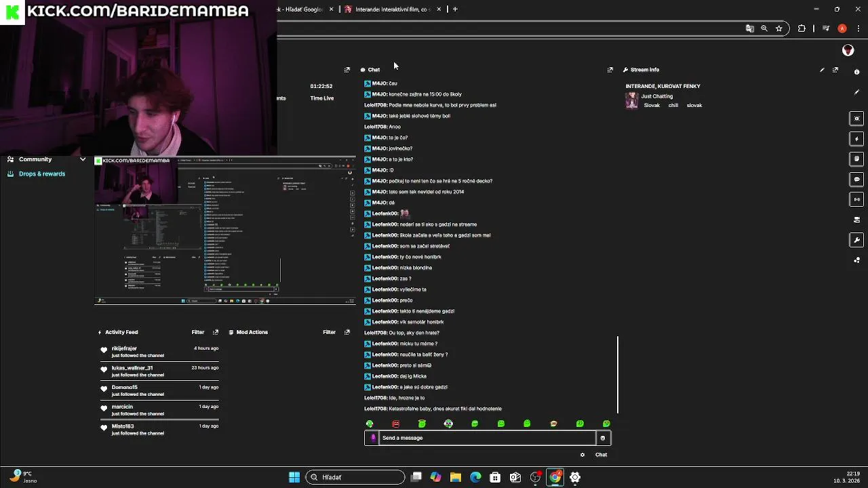This screenshot has height=488, width=868.
Task: Pop out the Stream Info panel
Action: 835,70
